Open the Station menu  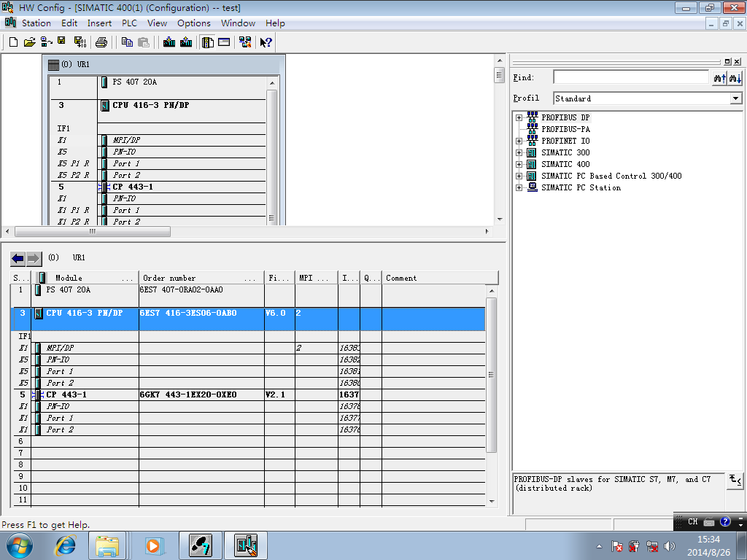(x=36, y=23)
